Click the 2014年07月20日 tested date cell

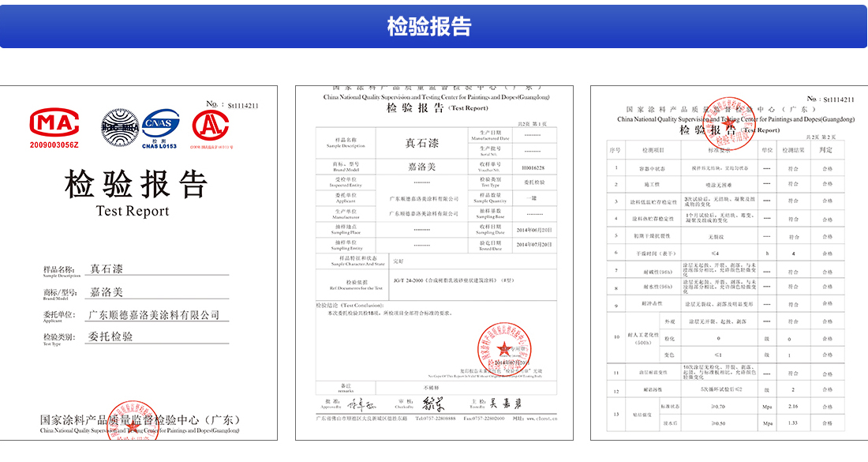[x=534, y=245]
